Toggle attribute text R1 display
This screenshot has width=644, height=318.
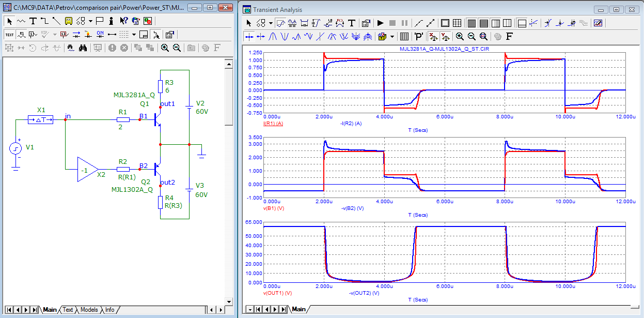pos(22,35)
